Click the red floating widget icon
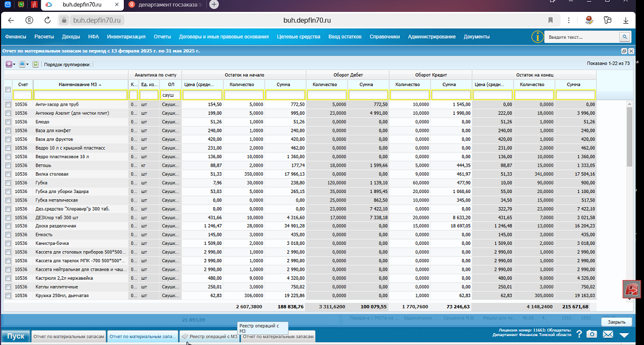Viewport: 644px width, 345px height. point(632,290)
